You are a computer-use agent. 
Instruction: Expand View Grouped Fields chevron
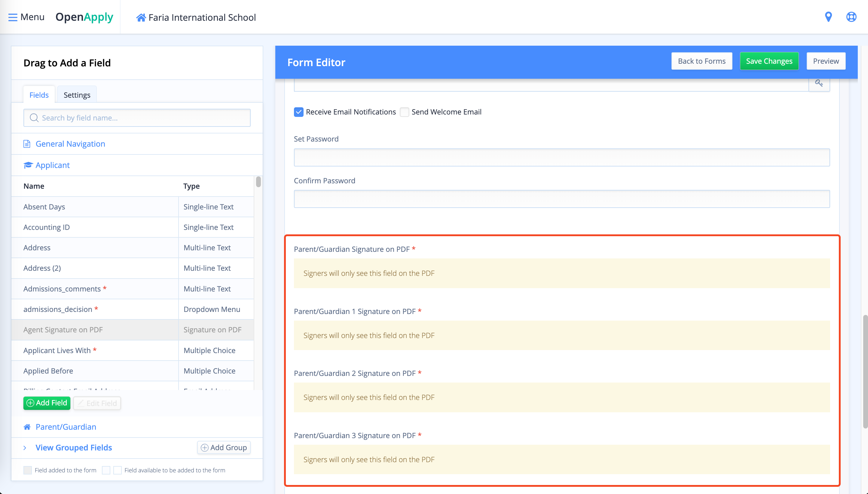pyautogui.click(x=25, y=448)
